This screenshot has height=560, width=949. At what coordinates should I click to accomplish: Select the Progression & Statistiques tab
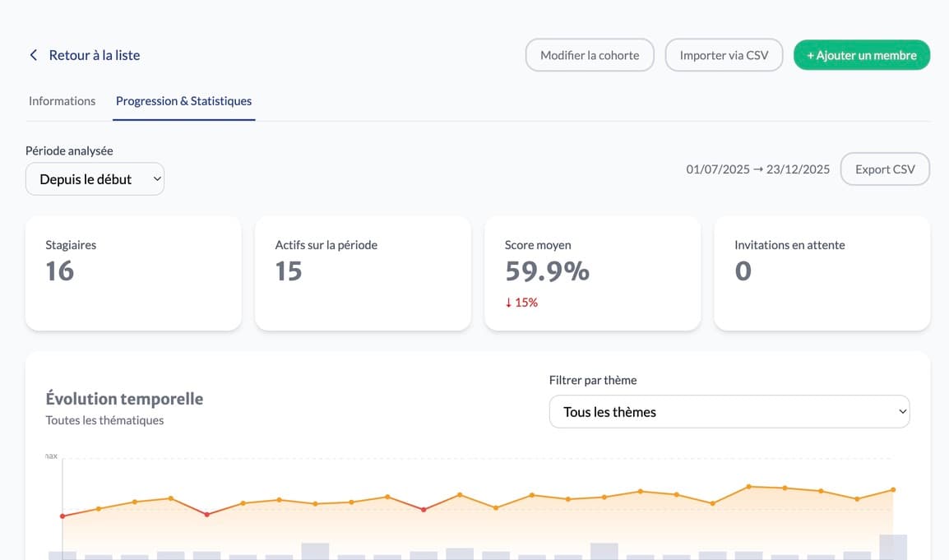(183, 101)
